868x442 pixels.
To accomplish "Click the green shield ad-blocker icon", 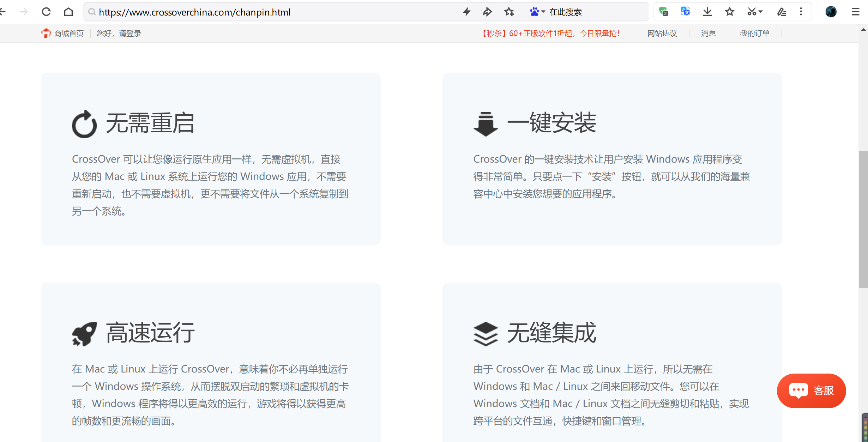I will [x=663, y=12].
